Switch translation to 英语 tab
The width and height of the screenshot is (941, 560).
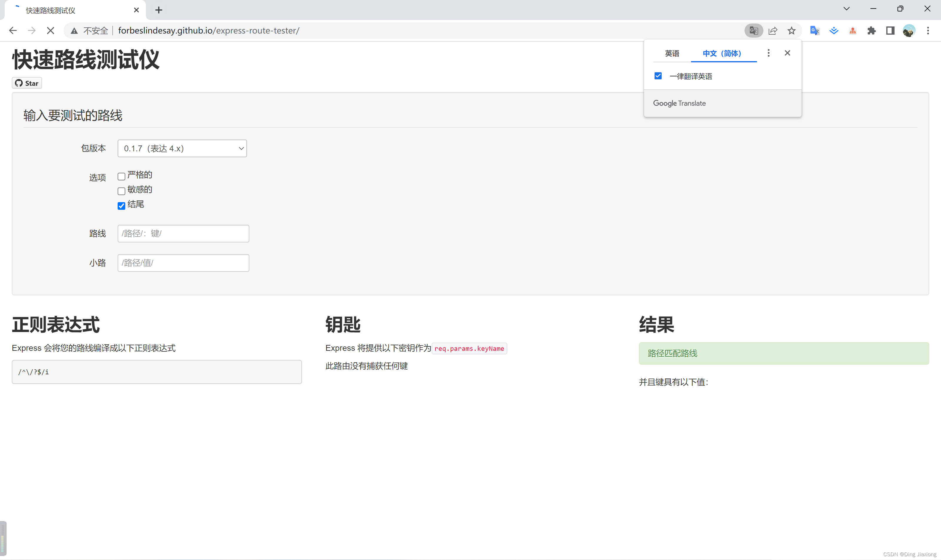(x=672, y=53)
